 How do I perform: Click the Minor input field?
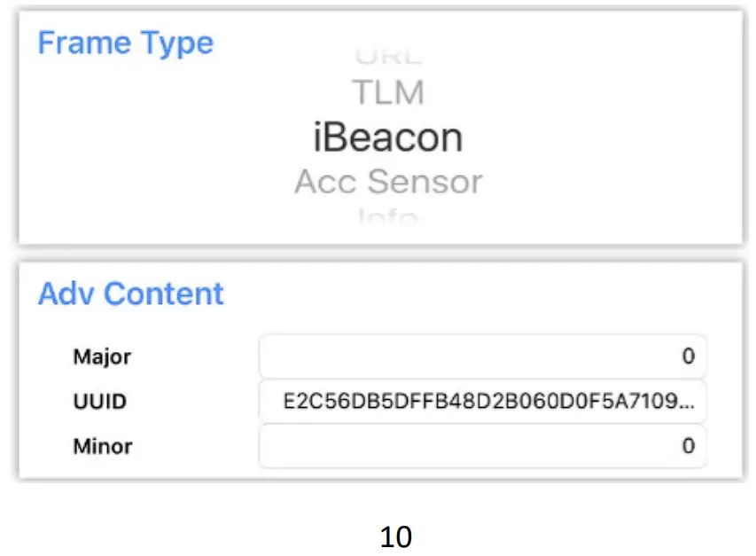coord(482,446)
